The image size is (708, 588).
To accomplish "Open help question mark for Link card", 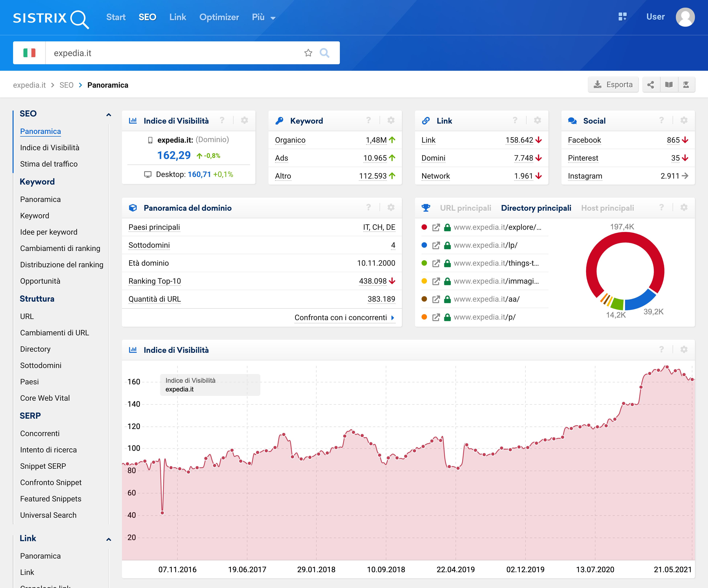I will 515,120.
